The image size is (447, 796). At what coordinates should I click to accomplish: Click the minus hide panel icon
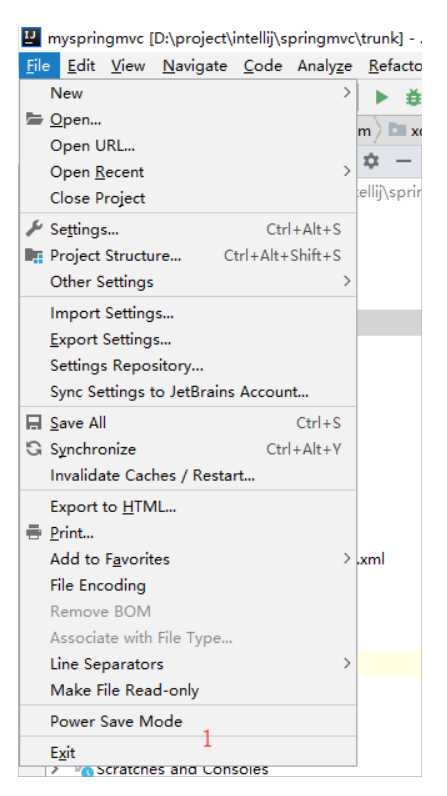tap(403, 161)
